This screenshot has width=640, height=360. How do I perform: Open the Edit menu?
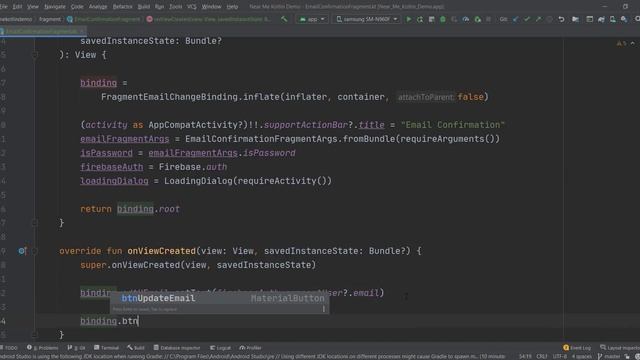tap(17, 7)
